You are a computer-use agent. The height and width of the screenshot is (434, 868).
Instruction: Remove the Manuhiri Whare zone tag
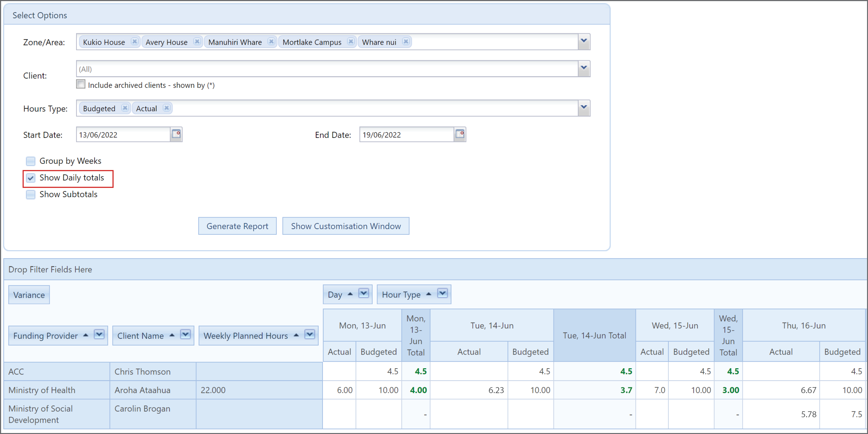click(271, 41)
